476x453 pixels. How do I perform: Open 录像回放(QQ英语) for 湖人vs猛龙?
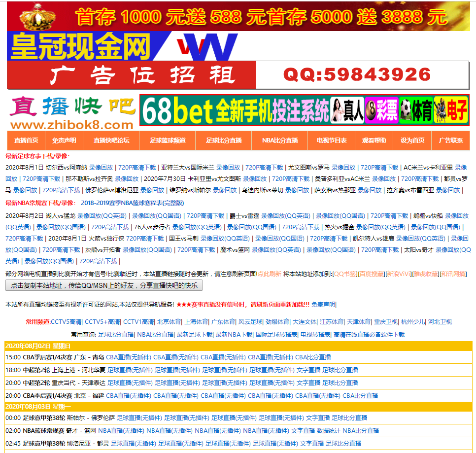(102, 216)
